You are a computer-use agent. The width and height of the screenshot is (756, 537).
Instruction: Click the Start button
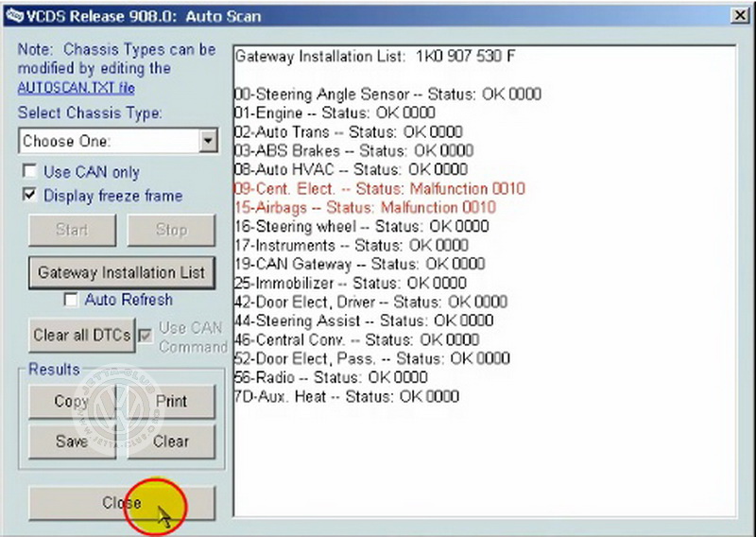73,230
